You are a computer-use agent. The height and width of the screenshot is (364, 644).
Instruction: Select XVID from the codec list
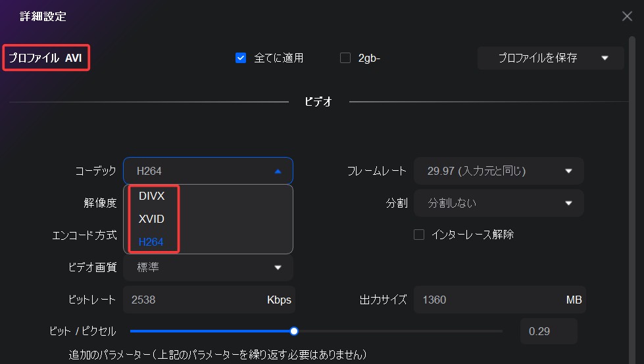[152, 219]
